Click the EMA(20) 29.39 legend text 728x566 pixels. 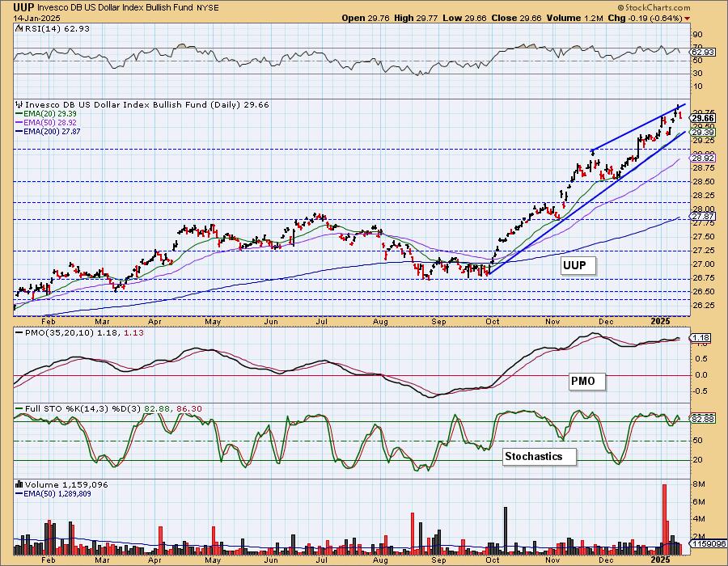50,114
